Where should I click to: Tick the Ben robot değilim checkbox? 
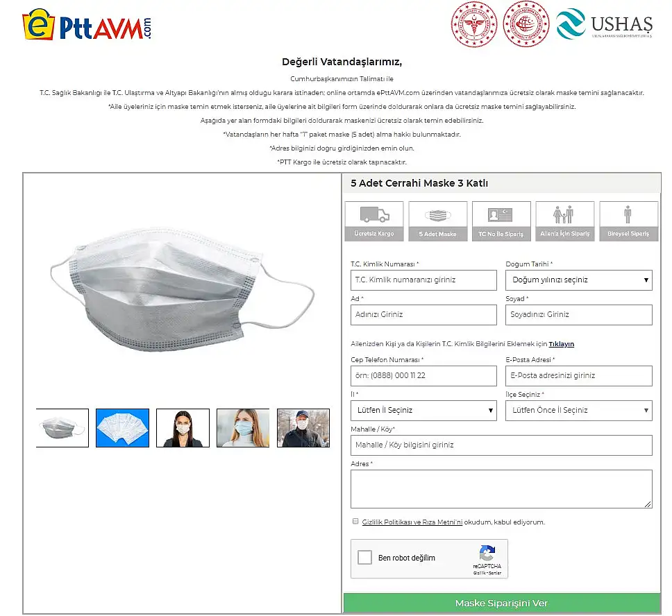point(364,557)
